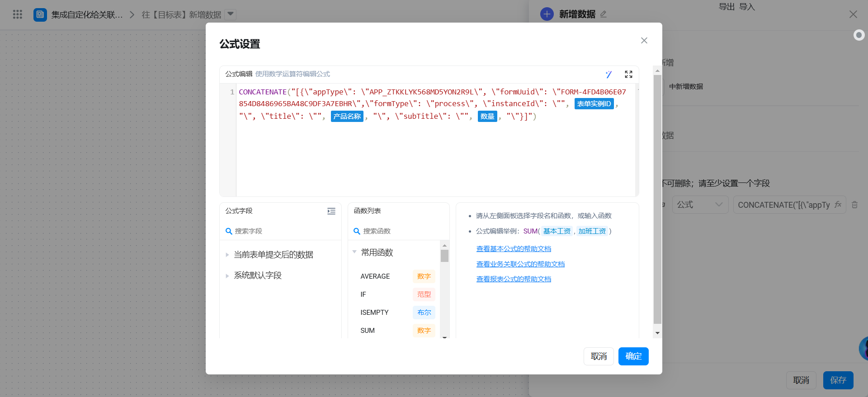
Task: Click the blue app logo icon
Action: [40, 14]
